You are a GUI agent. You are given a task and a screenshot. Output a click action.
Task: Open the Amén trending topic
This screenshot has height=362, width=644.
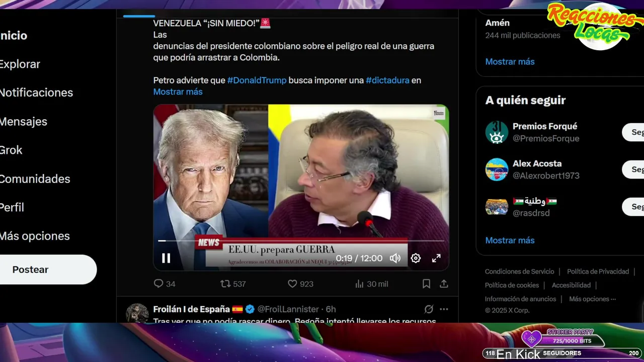[498, 23]
